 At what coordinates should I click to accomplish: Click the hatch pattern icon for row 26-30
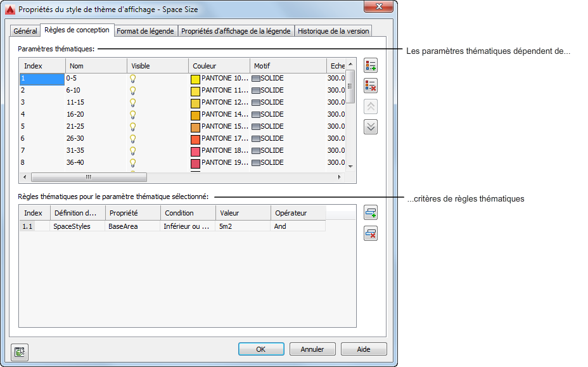pyautogui.click(x=256, y=139)
